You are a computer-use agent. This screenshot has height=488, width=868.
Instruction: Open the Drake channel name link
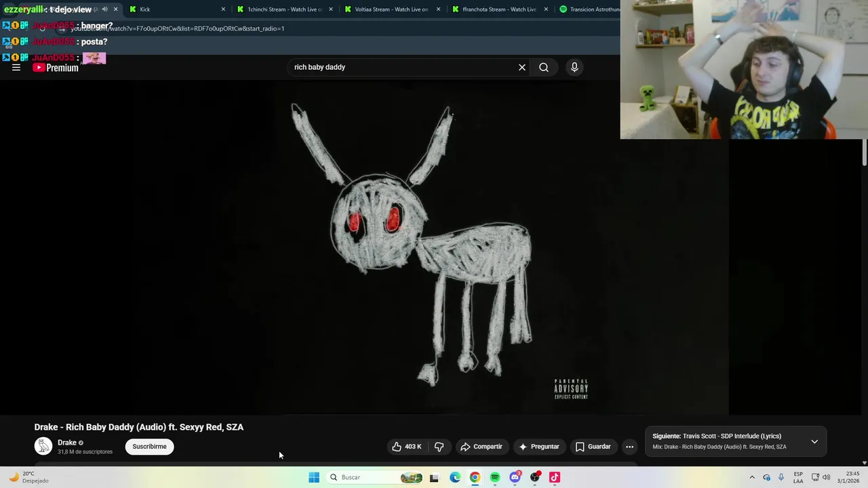(x=67, y=443)
